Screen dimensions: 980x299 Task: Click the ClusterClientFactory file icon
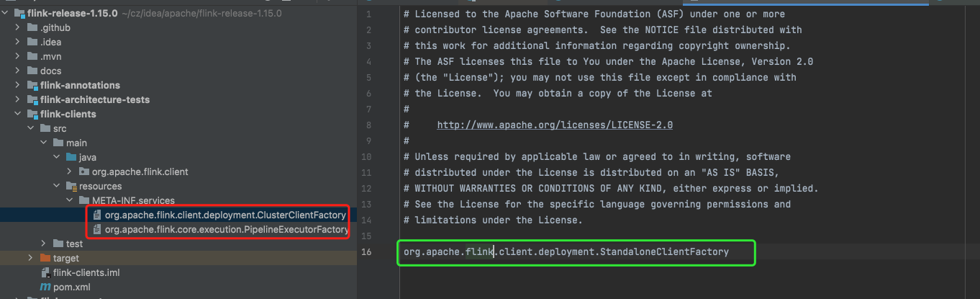[97, 215]
